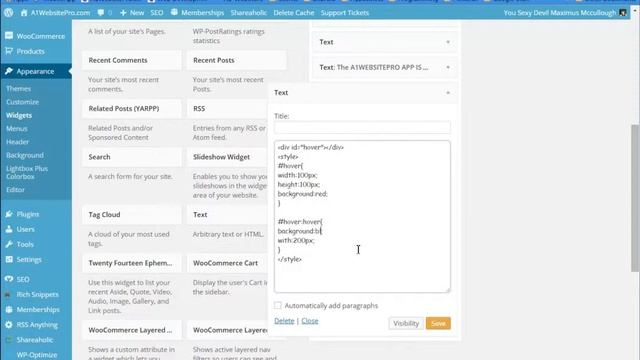Viewport: 640px width, 360px height.
Task: Open Themes submenu item
Action: [x=18, y=89]
